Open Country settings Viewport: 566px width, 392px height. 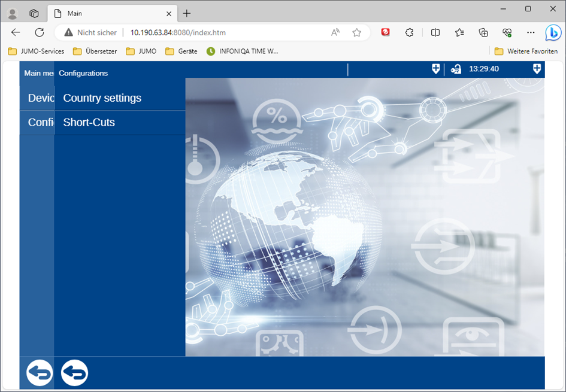pyautogui.click(x=102, y=98)
